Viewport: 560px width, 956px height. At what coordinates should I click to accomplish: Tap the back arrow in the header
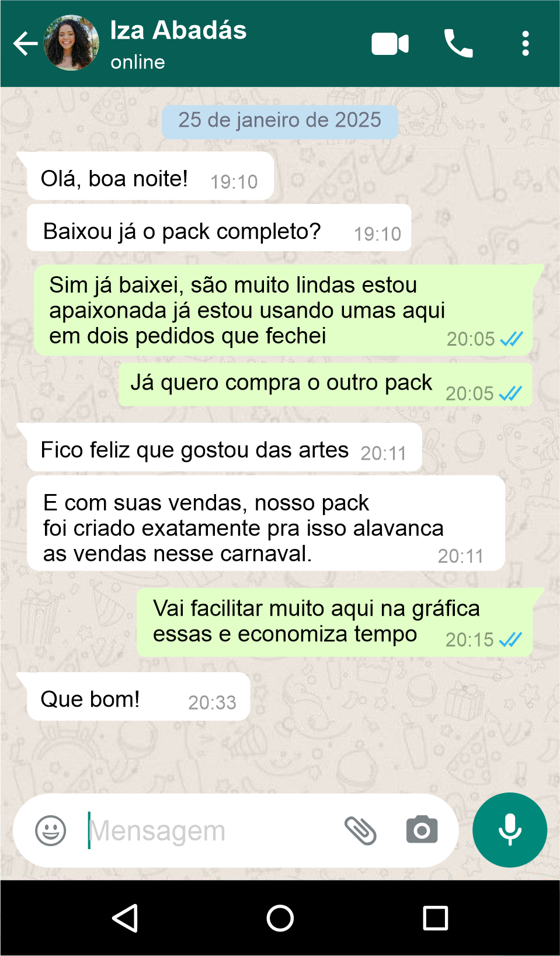[x=26, y=44]
